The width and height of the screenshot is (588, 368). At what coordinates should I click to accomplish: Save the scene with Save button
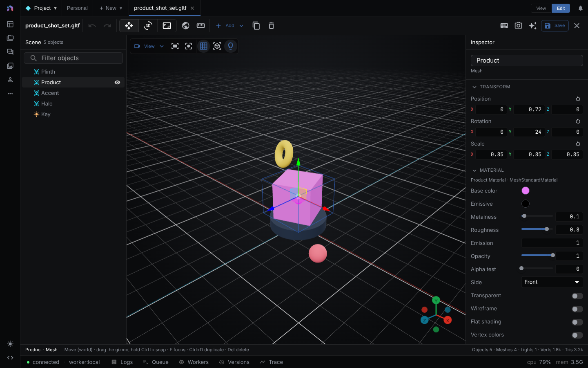[x=555, y=26]
